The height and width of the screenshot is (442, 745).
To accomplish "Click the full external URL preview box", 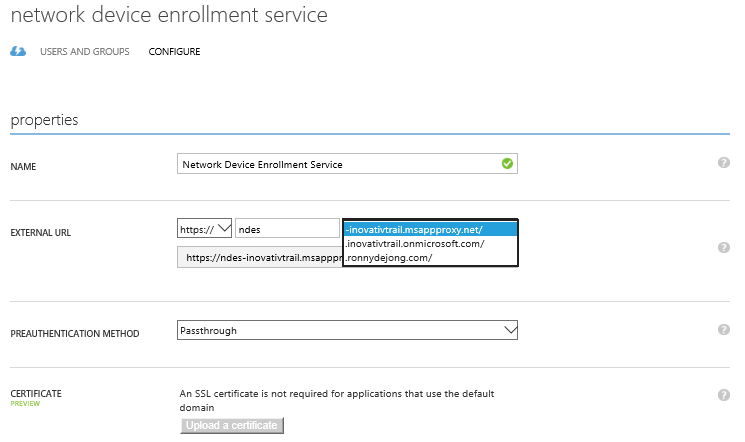I will click(259, 257).
